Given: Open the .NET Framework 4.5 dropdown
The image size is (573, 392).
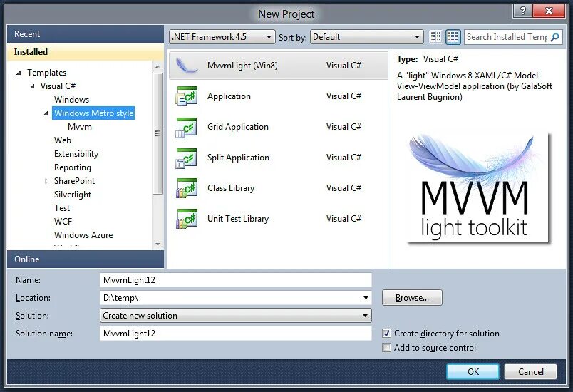Looking at the screenshot, I should coord(222,37).
